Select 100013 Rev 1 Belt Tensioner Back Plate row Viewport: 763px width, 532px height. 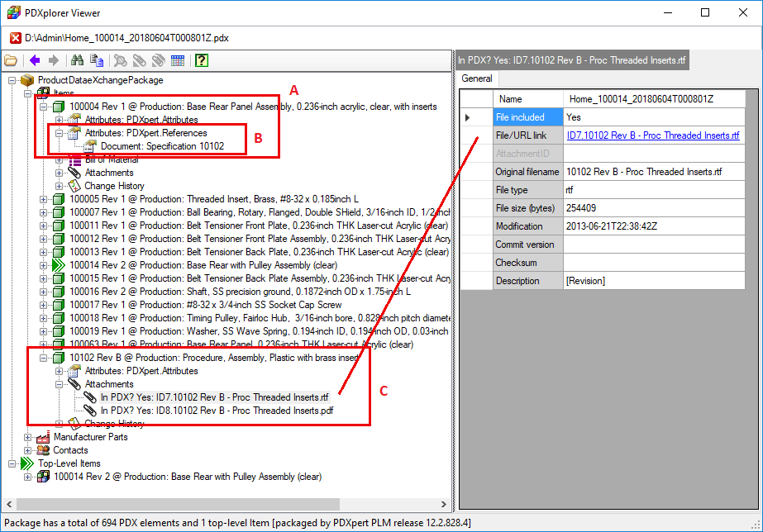tap(259, 251)
